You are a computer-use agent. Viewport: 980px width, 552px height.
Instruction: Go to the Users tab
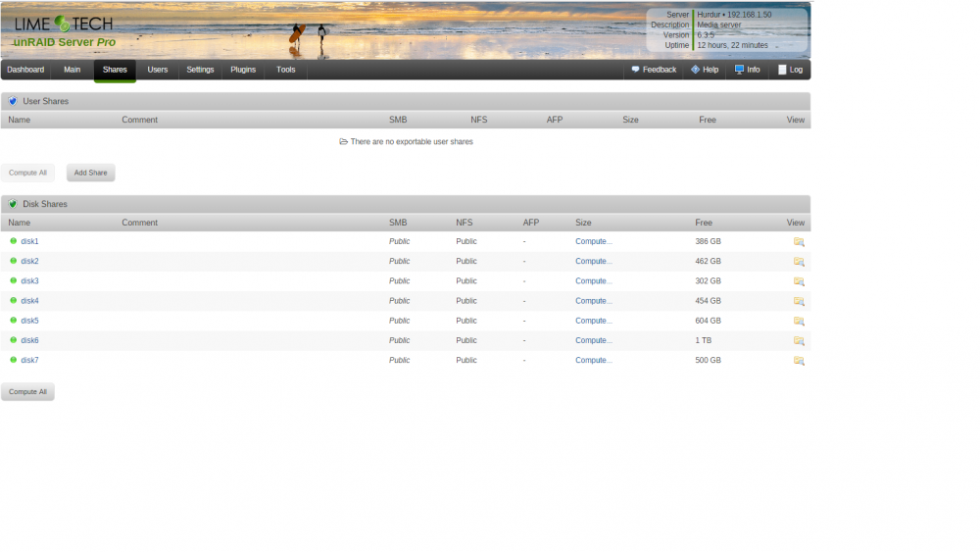pos(158,70)
